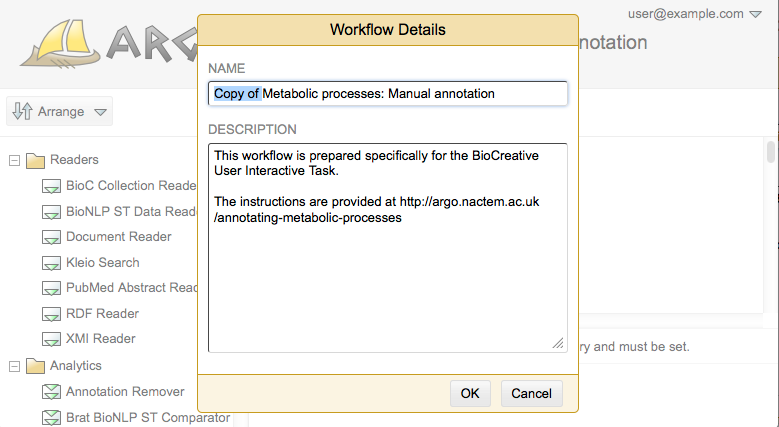Viewport: 779px width, 427px height.
Task: Confirm workflow details with OK
Action: (470, 393)
